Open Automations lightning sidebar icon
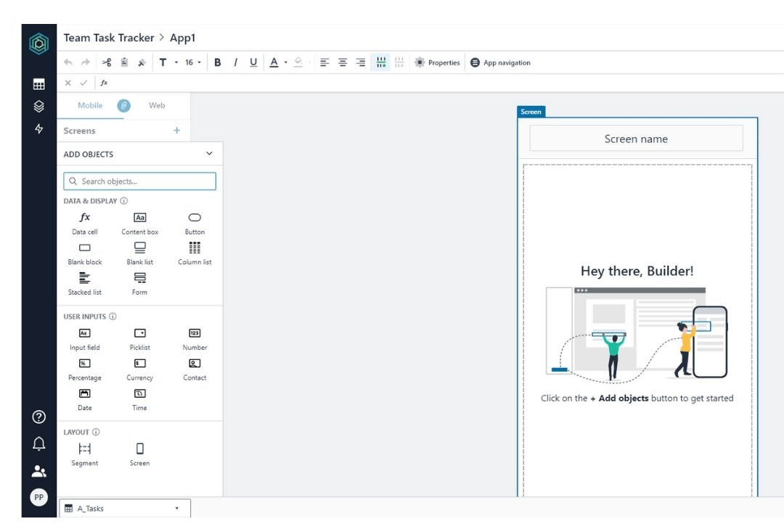Image resolution: width=784 pixels, height=532 pixels. (x=38, y=128)
